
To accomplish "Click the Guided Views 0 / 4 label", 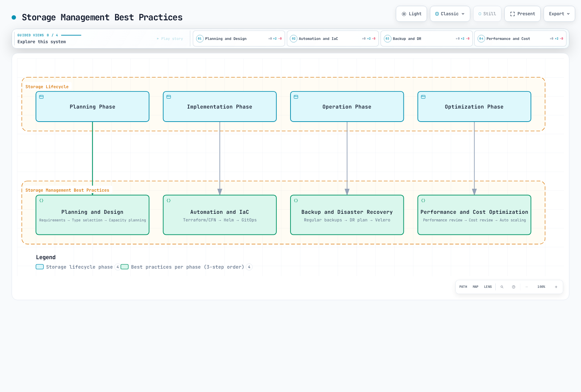I will click(38, 35).
